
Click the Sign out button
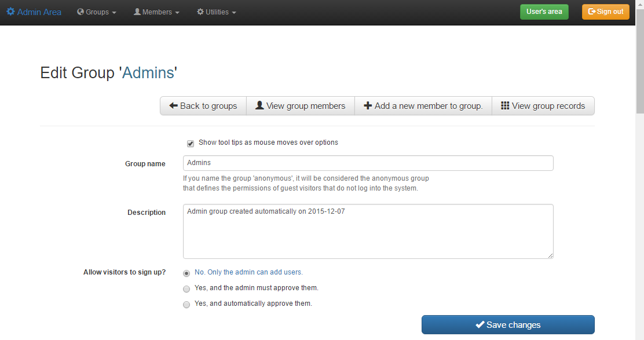[x=606, y=12]
